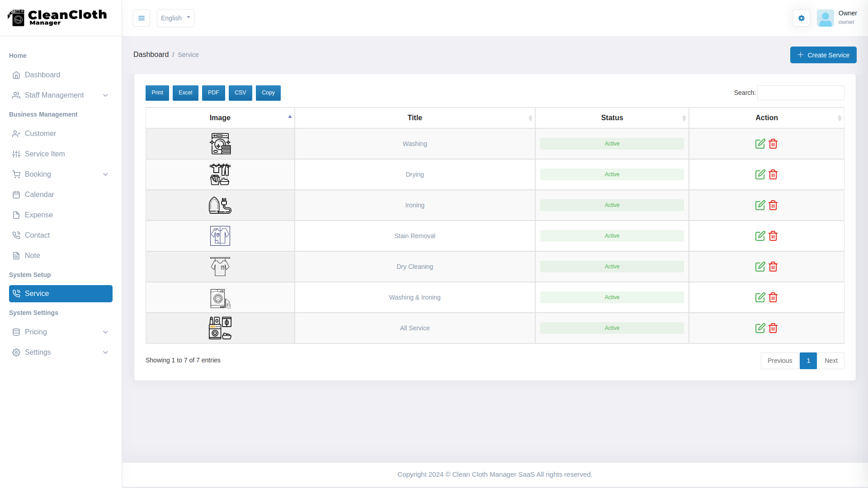Open the settings gear icon in header
The height and width of the screenshot is (488, 868).
tap(801, 18)
